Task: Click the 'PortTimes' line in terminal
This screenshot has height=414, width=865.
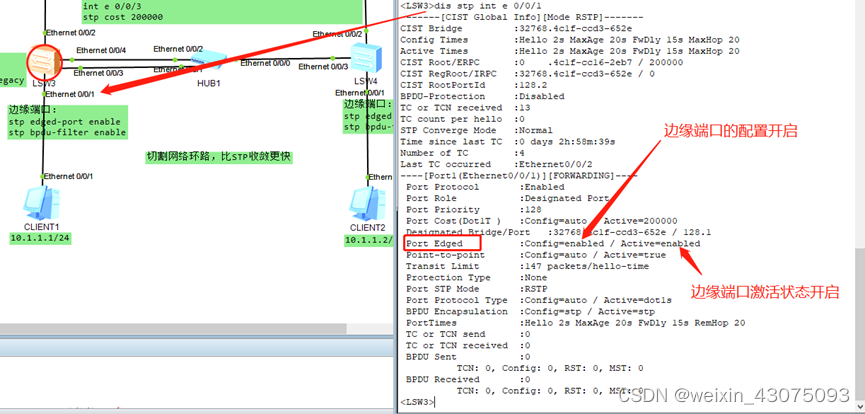Action: (x=575, y=323)
